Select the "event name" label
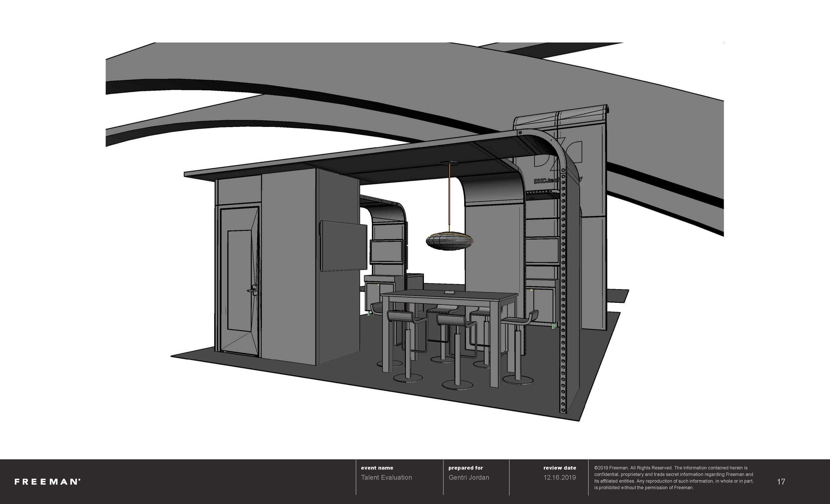The height and width of the screenshot is (504, 830). (x=377, y=468)
